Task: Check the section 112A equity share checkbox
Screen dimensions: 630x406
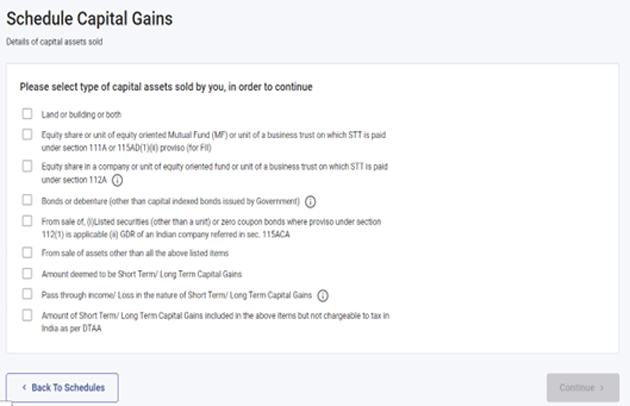Action: point(27,166)
